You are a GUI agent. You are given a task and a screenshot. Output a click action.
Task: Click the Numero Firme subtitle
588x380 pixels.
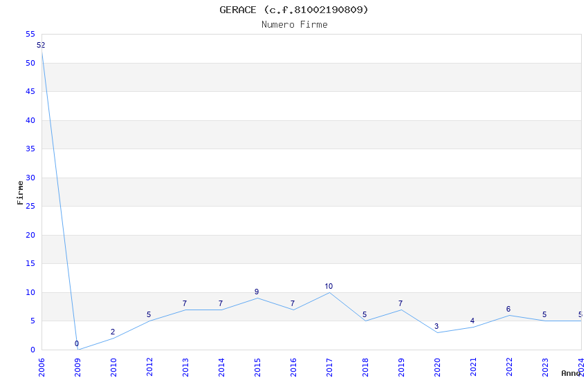pyautogui.click(x=294, y=25)
